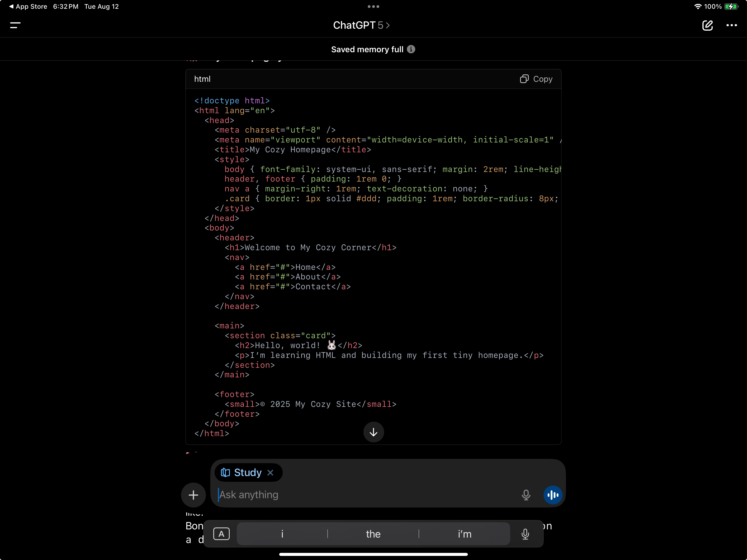Viewport: 747px width, 560px height.
Task: Click the "© 2025 My Cozy Site" line
Action: pyautogui.click(x=311, y=404)
